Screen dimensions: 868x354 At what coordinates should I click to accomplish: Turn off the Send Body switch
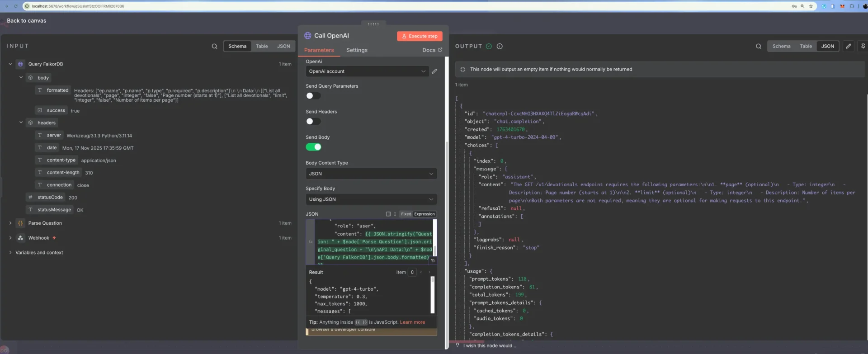tap(313, 147)
